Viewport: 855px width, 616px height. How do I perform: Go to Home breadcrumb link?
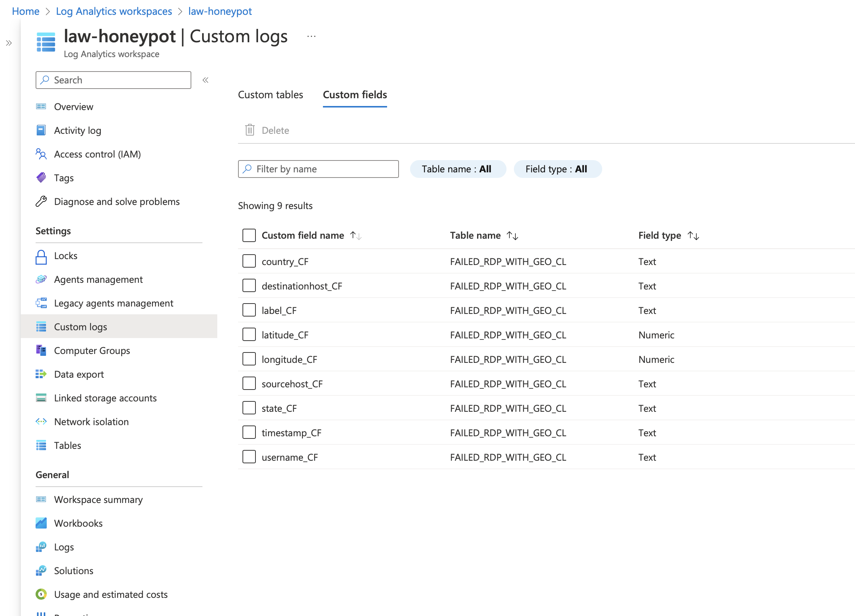(x=26, y=11)
